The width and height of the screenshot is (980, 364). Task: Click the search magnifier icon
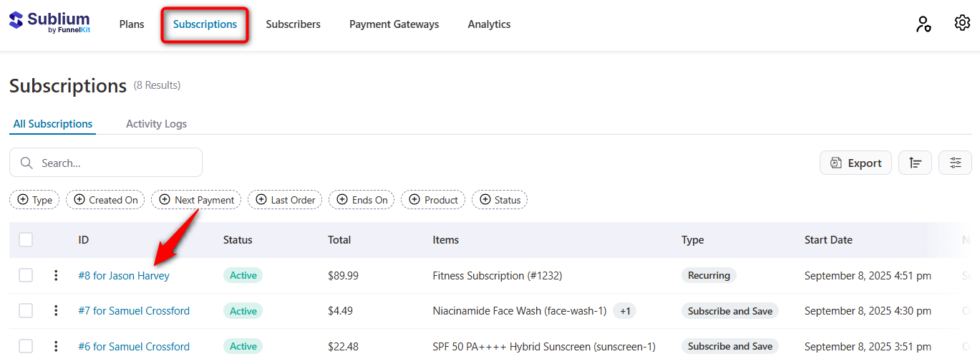pos(26,163)
